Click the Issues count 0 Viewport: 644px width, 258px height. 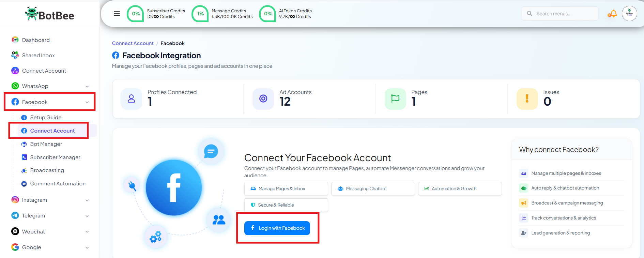pos(547,102)
